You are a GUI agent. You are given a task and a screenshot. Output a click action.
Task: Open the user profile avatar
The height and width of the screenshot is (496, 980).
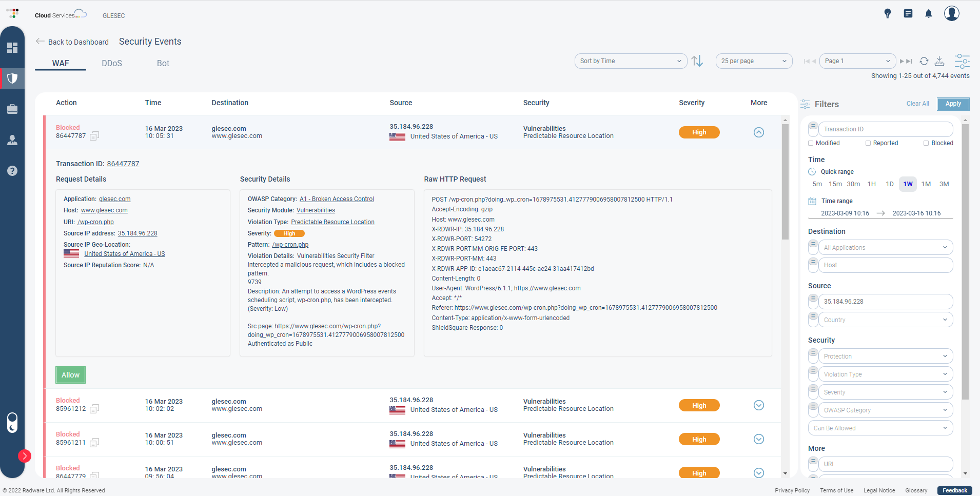tap(952, 13)
